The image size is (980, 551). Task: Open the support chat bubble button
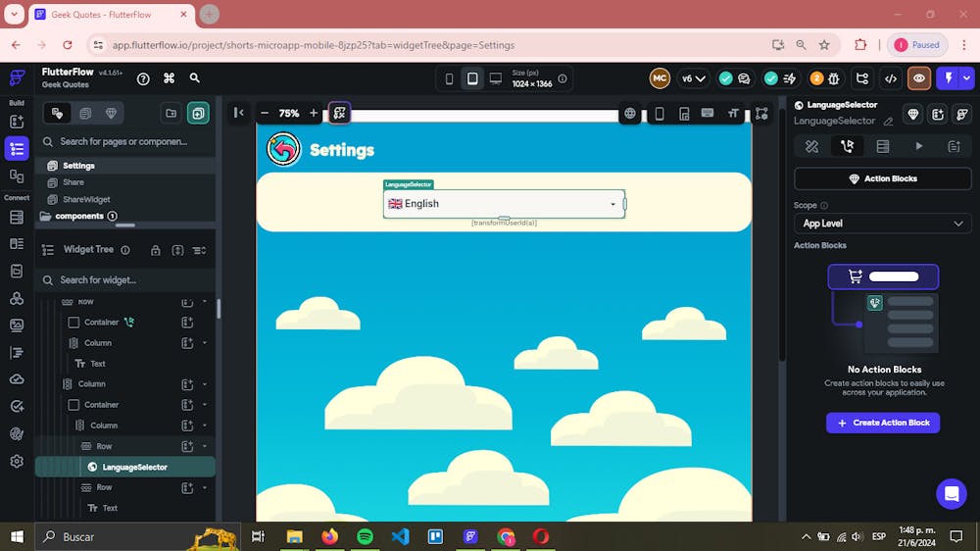click(952, 494)
